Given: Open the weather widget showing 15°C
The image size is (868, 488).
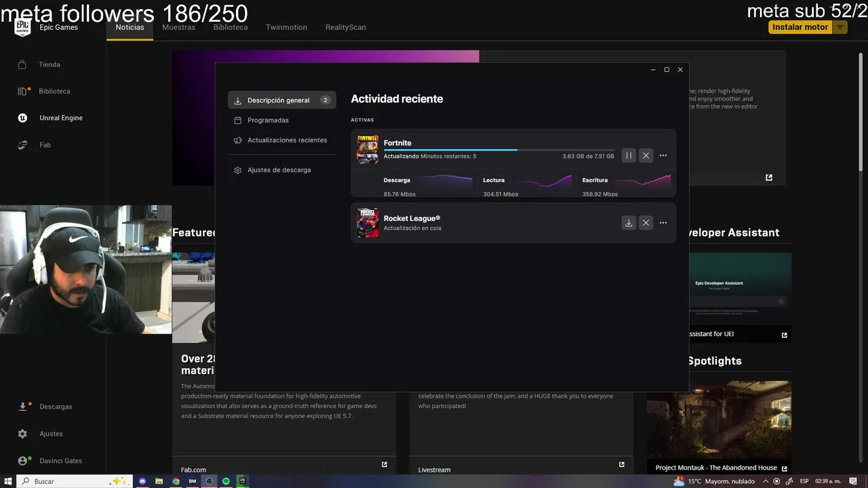Looking at the screenshot, I should pos(713,481).
